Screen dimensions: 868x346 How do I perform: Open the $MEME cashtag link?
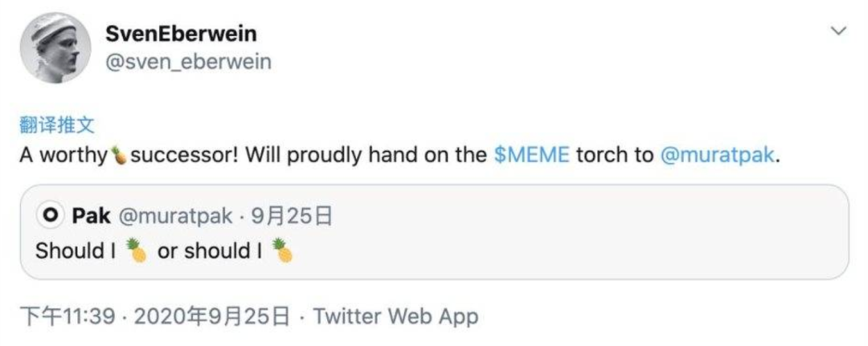pos(531,155)
